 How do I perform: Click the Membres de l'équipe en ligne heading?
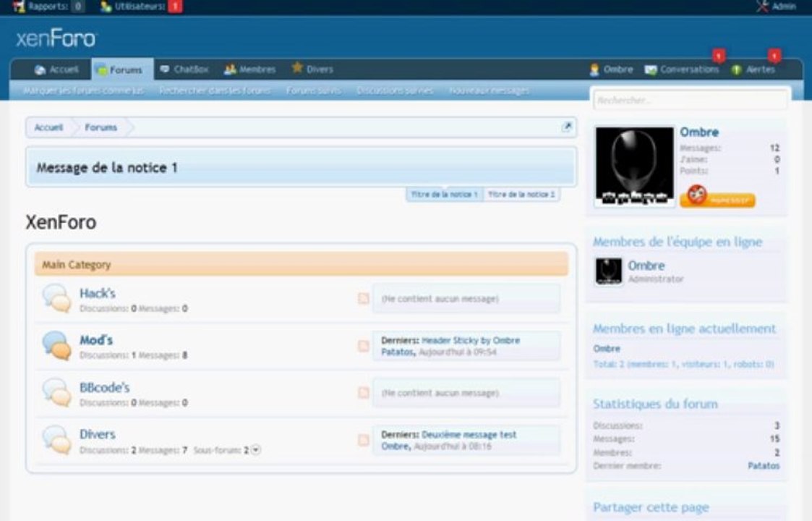click(x=678, y=242)
